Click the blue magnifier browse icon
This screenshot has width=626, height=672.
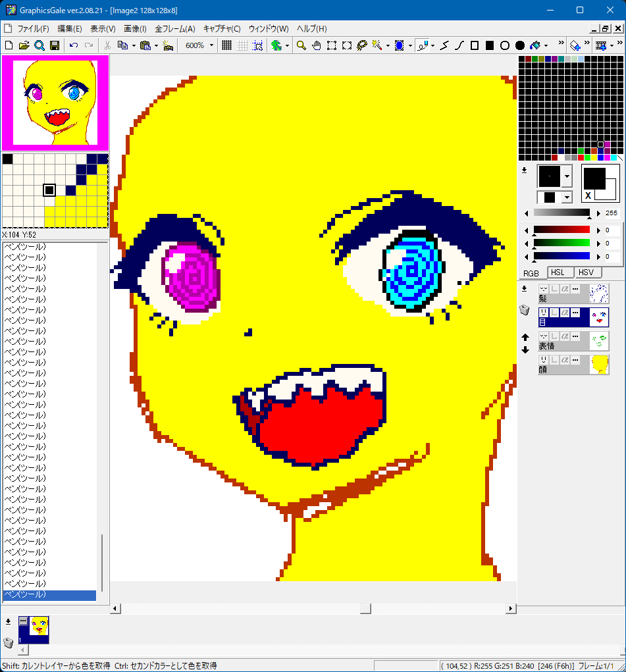pos(39,45)
